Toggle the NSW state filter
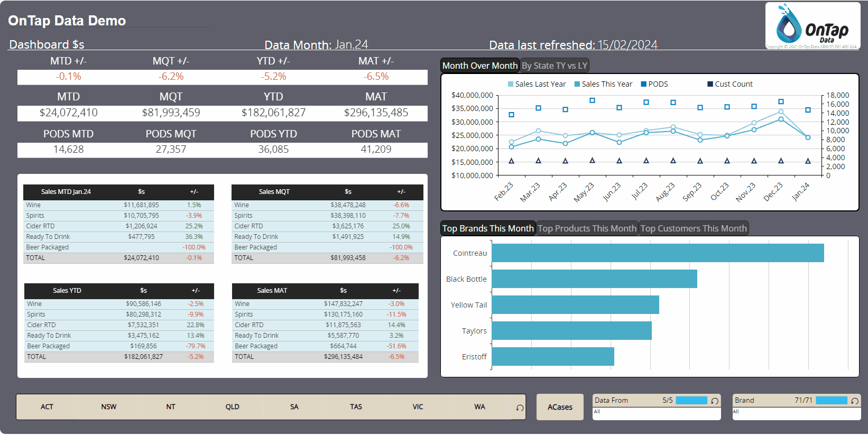Viewport: 868px width, 435px height. coord(109,407)
